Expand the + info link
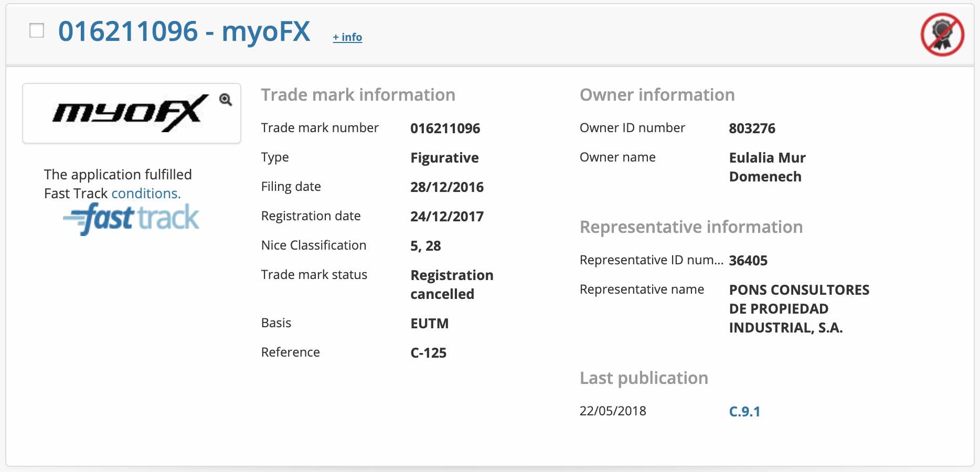 pos(347,37)
